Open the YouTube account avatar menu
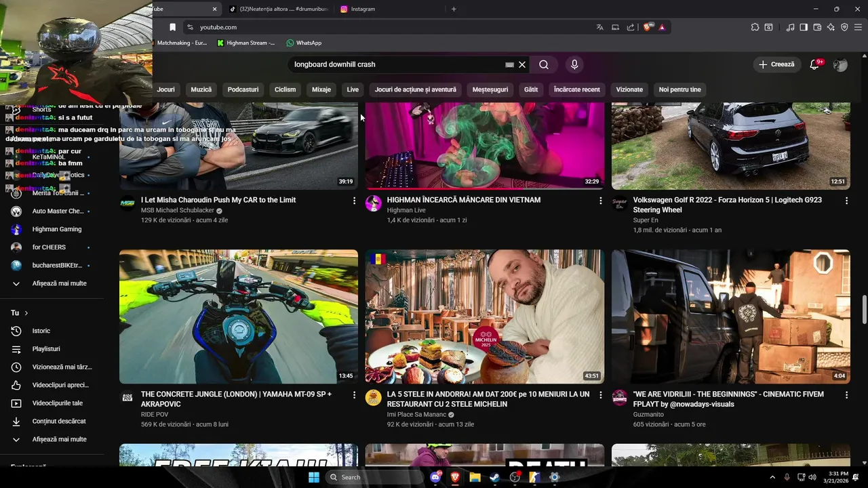 pyautogui.click(x=840, y=64)
